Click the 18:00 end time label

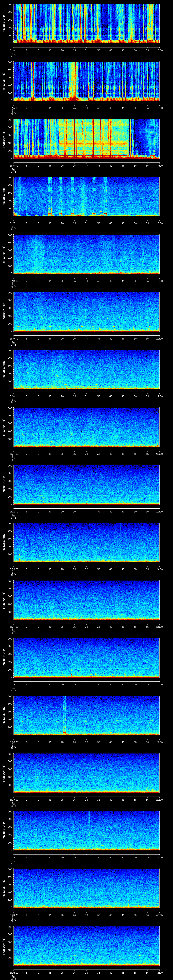click(160, 223)
